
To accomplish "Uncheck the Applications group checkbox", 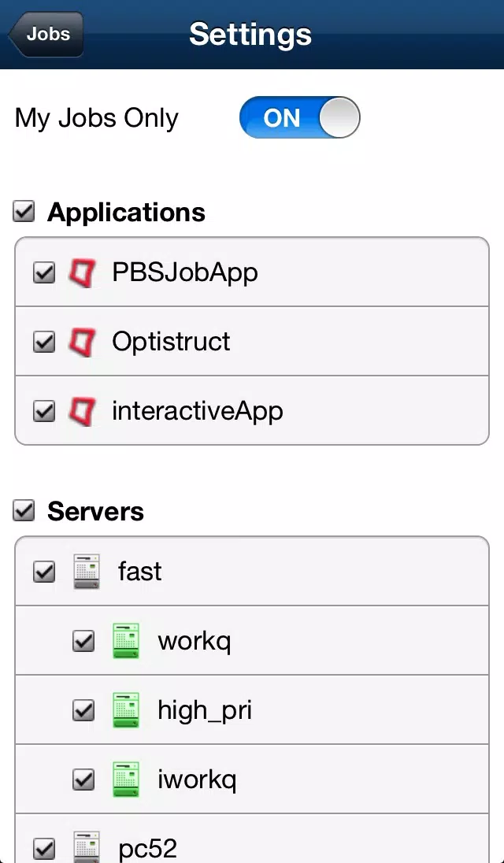I will pyautogui.click(x=24, y=211).
